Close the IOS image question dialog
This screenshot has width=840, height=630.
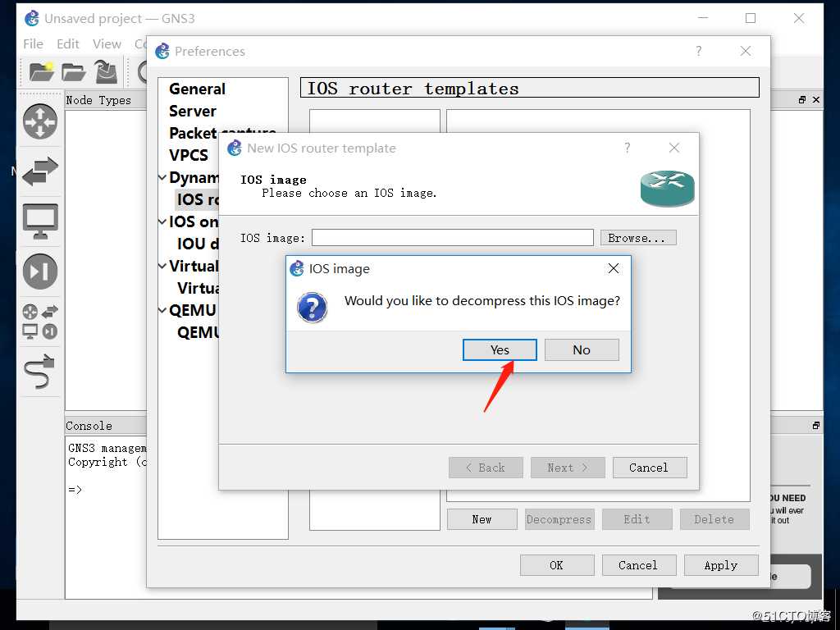(614, 268)
